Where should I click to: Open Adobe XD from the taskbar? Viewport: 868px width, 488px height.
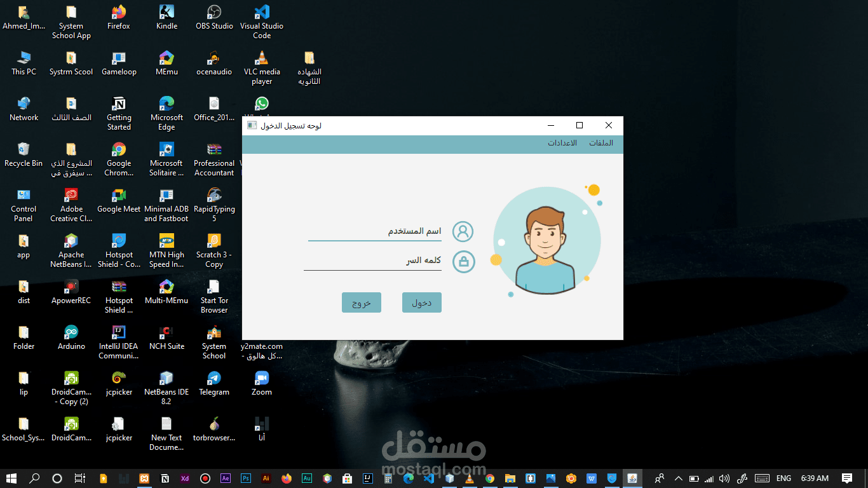tap(185, 478)
